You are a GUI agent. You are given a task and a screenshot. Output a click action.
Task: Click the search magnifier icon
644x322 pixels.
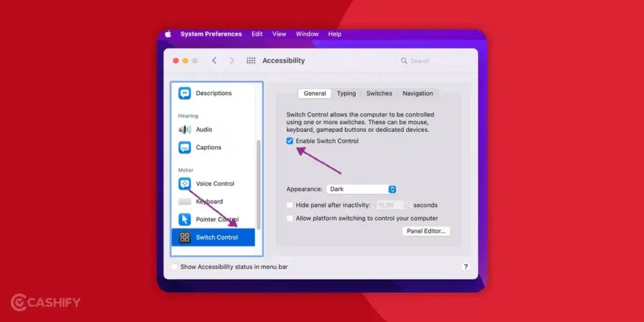[x=404, y=61]
